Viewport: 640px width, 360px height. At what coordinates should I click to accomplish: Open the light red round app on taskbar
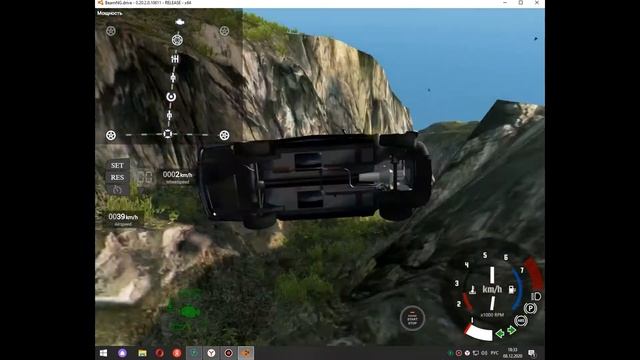tap(177, 353)
